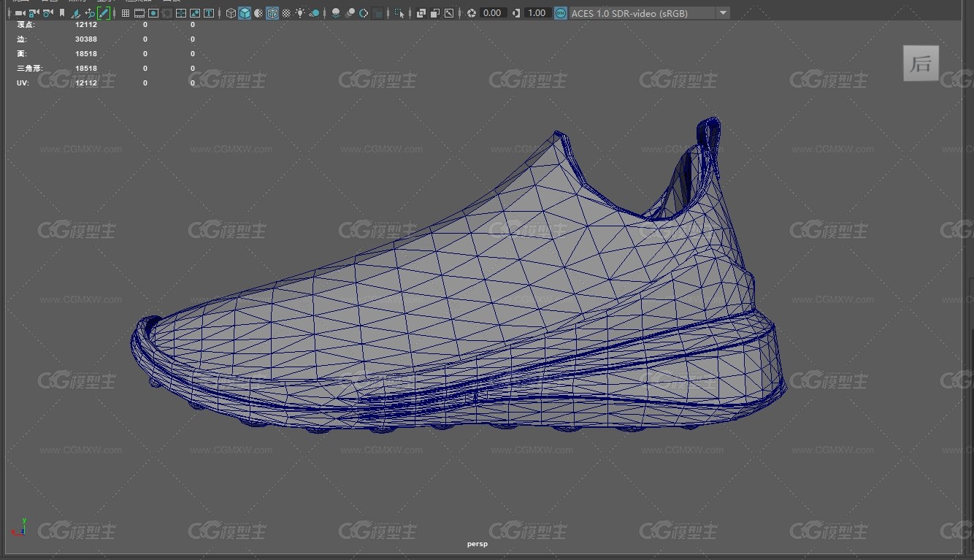Viewport: 974px width, 560px height.
Task: Click the Gate Mask icon
Action: point(167,13)
